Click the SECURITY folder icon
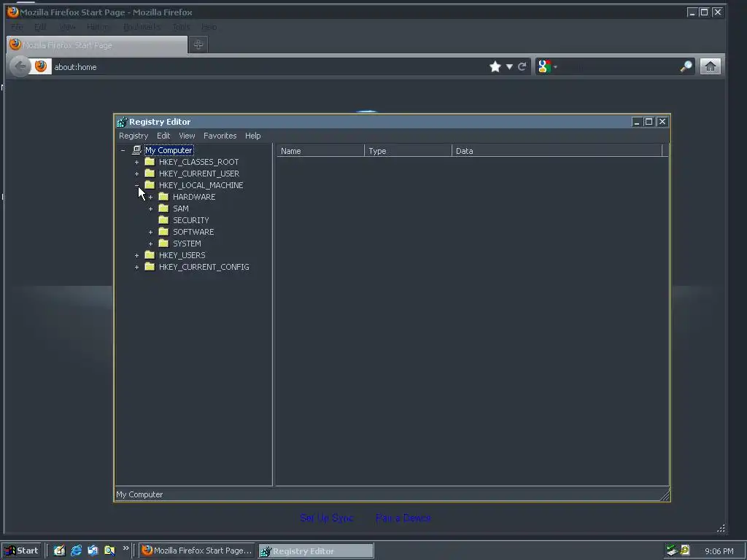The height and width of the screenshot is (560, 747). pos(163,220)
